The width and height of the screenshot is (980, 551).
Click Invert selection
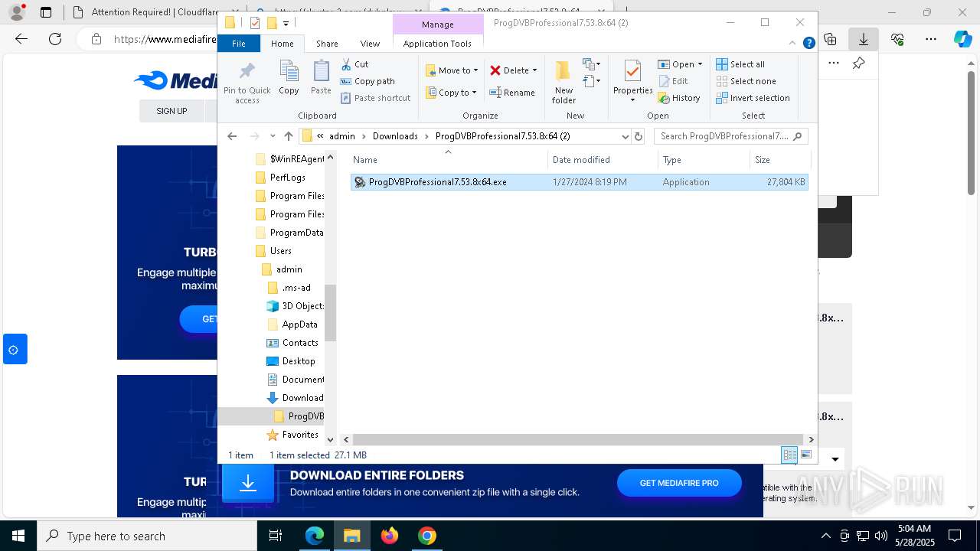click(753, 98)
